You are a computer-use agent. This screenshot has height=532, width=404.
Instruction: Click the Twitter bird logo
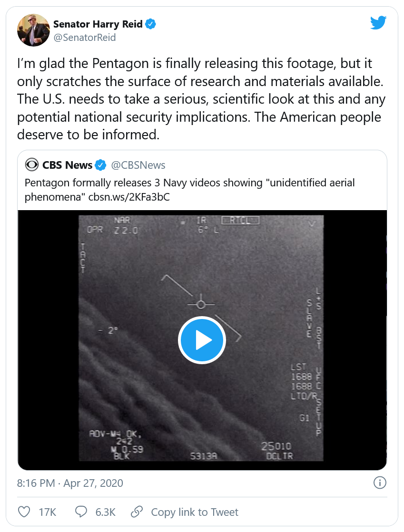click(x=378, y=23)
